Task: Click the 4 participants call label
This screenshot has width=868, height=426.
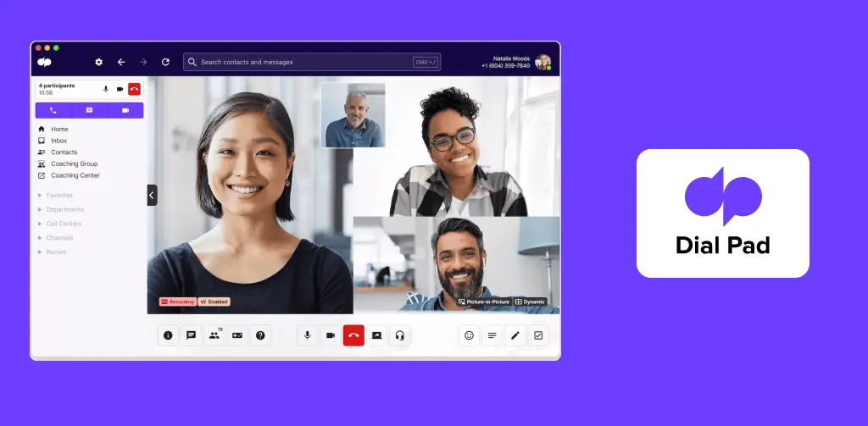Action: click(x=57, y=86)
